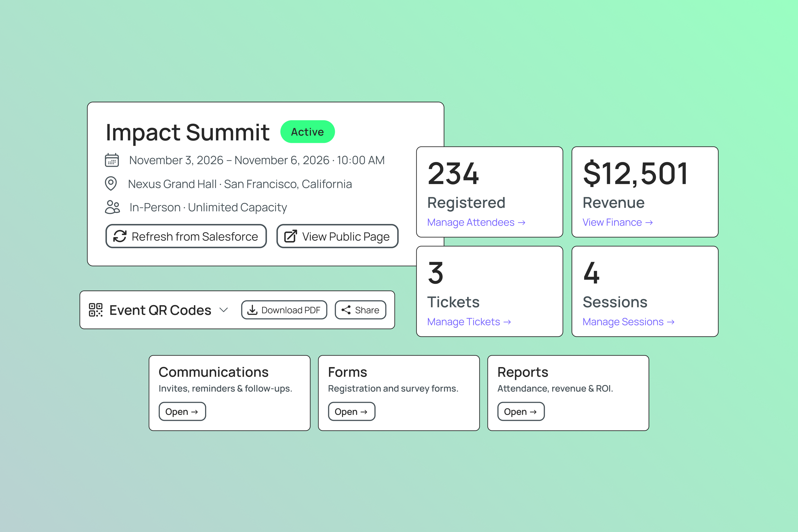Follow the Manage Attendees link

click(x=476, y=222)
